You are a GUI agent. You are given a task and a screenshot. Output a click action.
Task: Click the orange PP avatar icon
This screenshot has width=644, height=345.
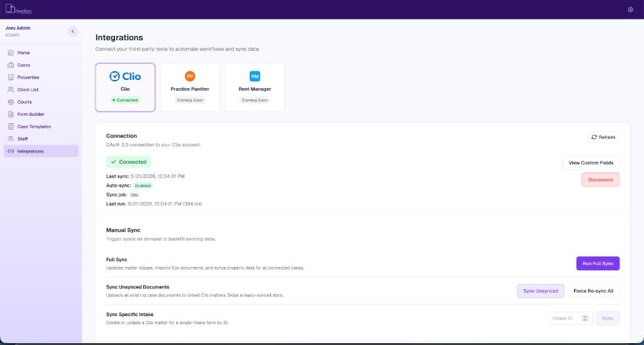point(190,76)
